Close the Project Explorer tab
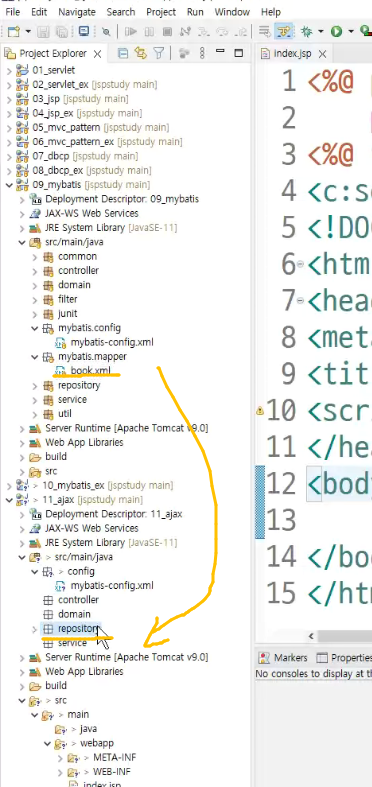372x787 pixels. pyautogui.click(x=97, y=54)
